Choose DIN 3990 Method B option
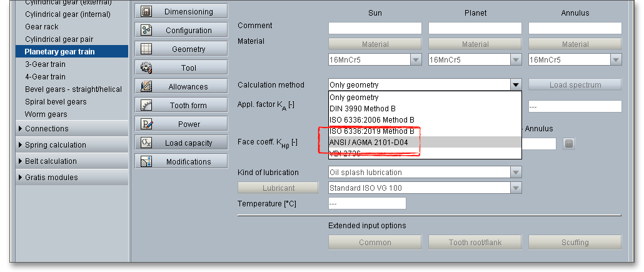This screenshot has width=644, height=272. pos(363,108)
